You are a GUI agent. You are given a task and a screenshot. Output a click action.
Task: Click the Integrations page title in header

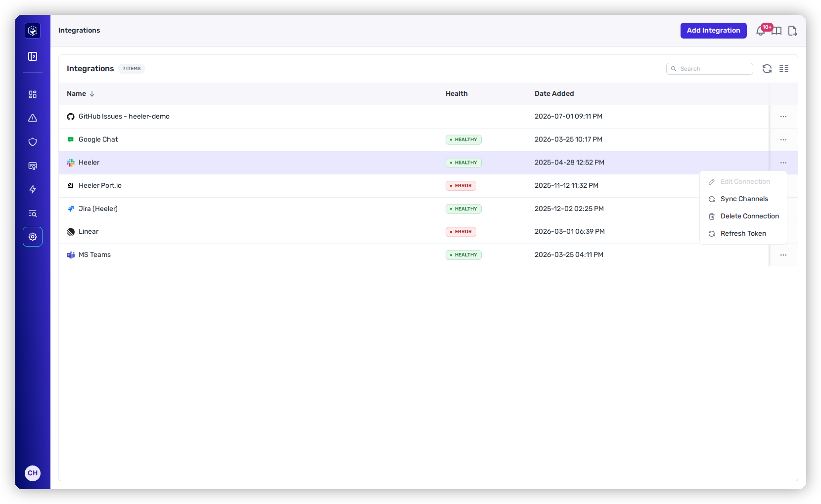79,31
